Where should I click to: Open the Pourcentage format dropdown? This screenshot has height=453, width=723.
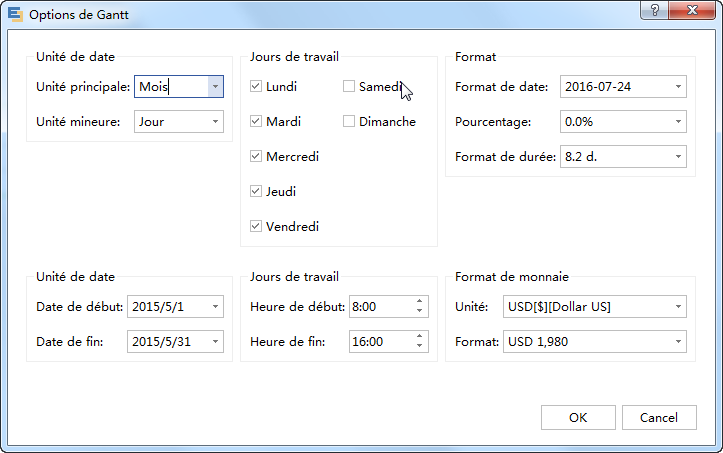pyautogui.click(x=678, y=122)
